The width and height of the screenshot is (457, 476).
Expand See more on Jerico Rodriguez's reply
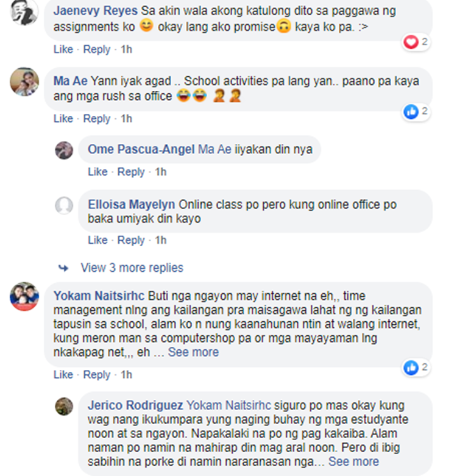click(x=353, y=461)
